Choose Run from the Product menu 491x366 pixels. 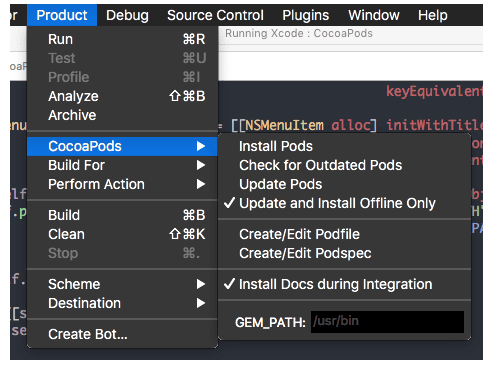point(122,39)
